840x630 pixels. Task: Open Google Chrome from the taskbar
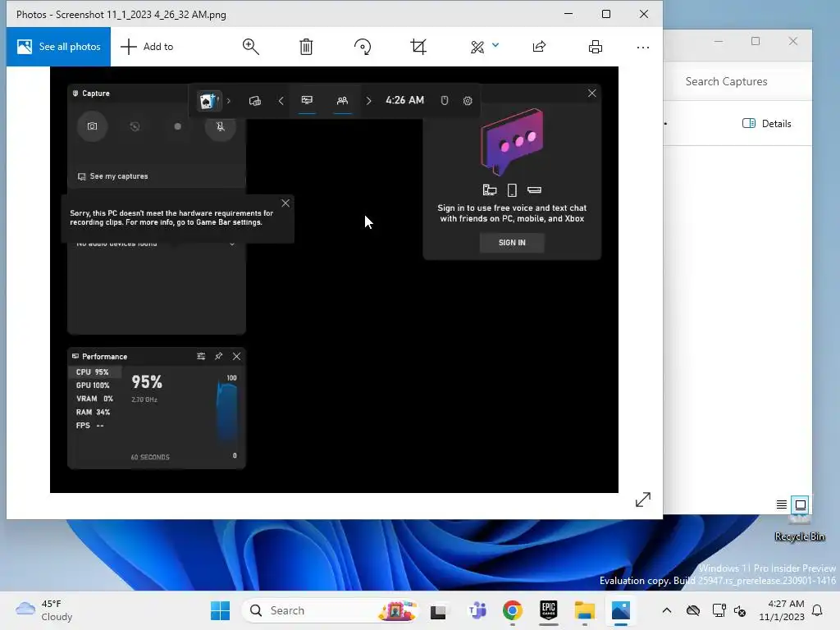pos(513,610)
